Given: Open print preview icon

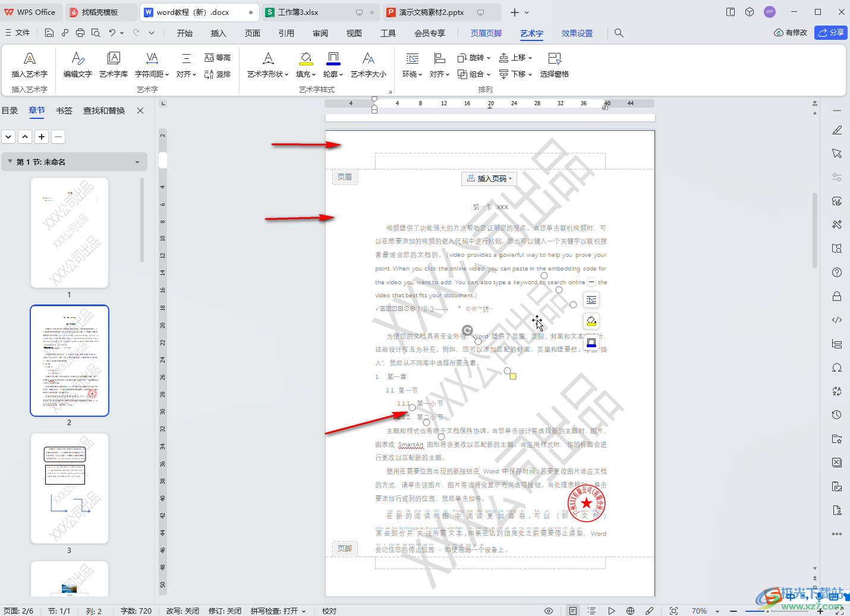Looking at the screenshot, I should pos(96,33).
